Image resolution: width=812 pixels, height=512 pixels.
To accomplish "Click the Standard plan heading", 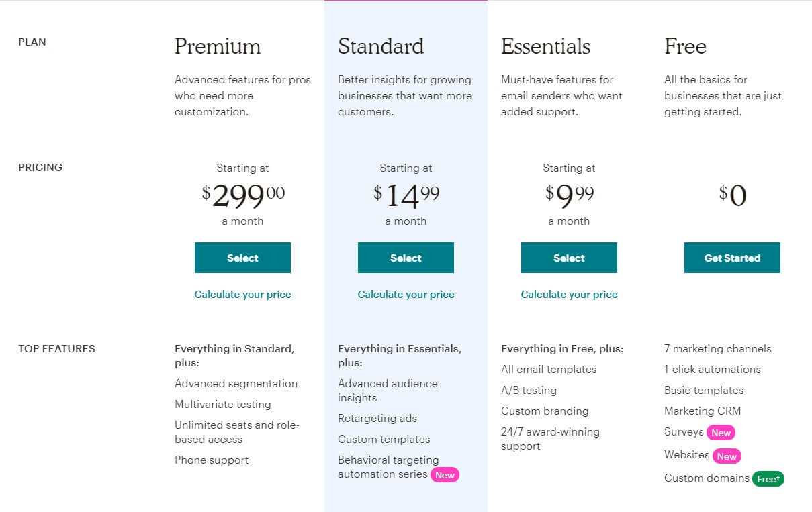I will click(x=381, y=46).
